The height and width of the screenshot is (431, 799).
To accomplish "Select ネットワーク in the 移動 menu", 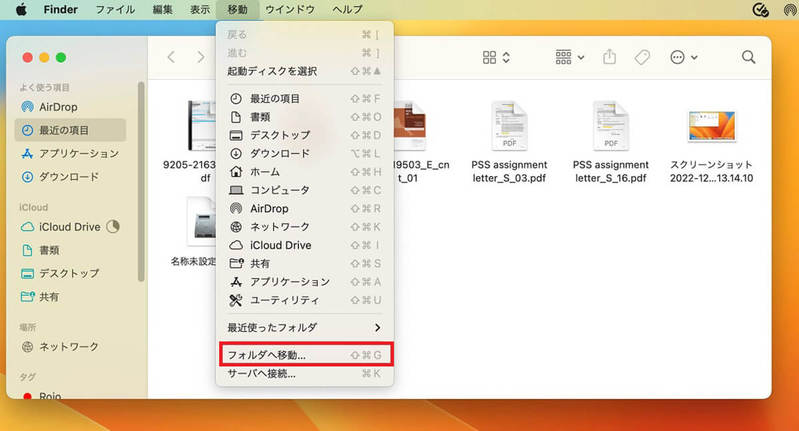I will pos(304,227).
